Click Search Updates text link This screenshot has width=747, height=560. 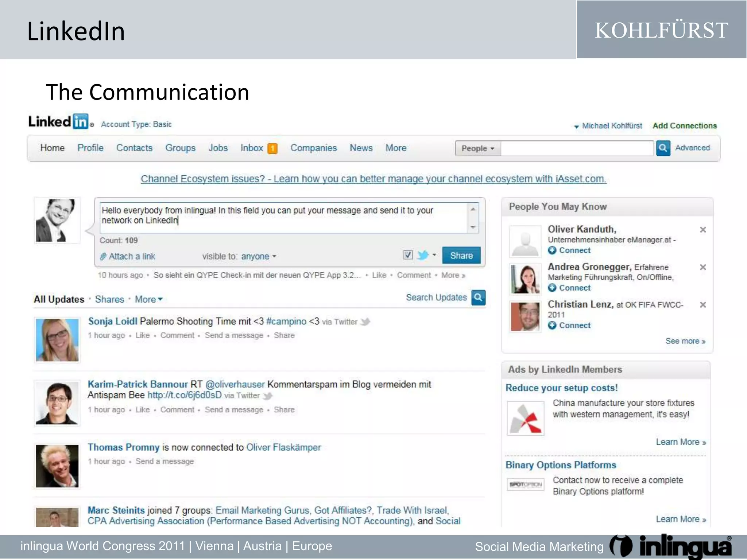coord(436,297)
